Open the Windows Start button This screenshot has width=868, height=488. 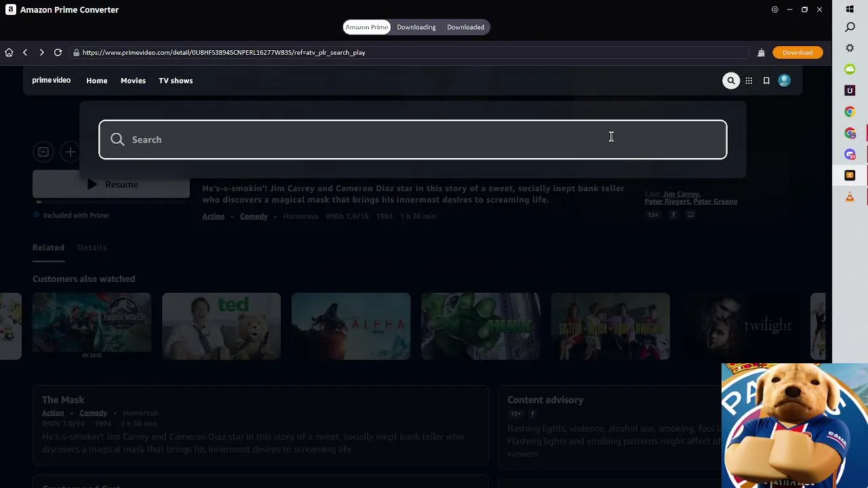(850, 9)
